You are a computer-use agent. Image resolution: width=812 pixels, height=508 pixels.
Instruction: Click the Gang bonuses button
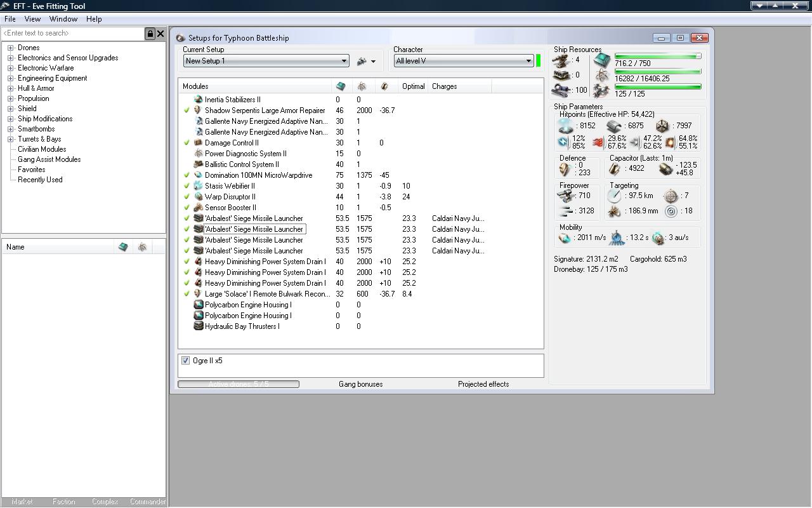tap(361, 384)
